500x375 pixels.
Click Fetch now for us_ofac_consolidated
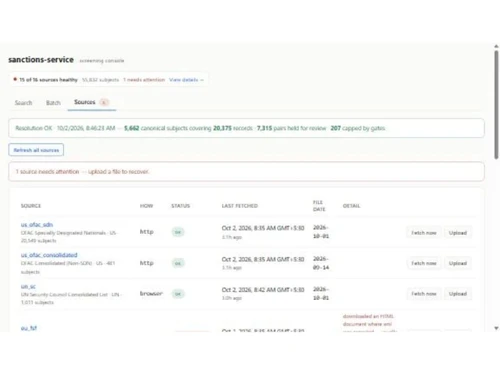coord(424,263)
